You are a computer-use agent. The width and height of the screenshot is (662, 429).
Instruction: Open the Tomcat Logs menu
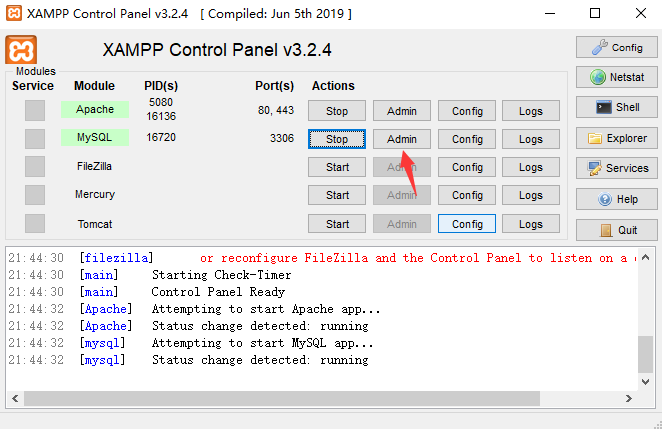(531, 224)
